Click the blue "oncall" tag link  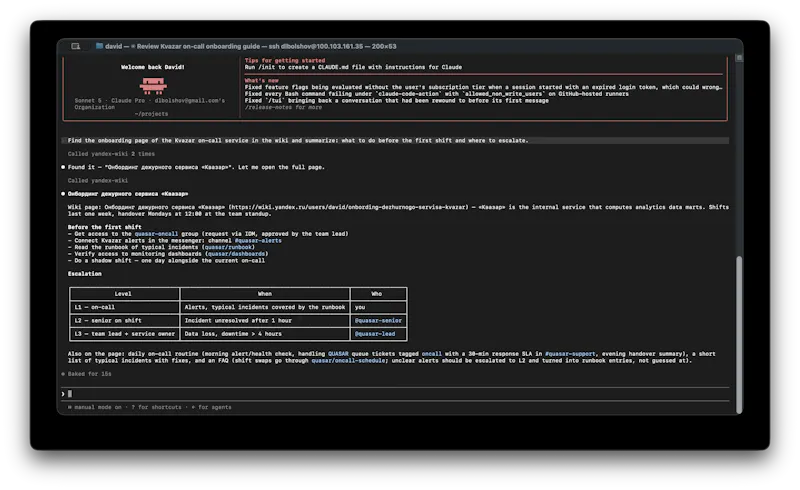coord(431,354)
